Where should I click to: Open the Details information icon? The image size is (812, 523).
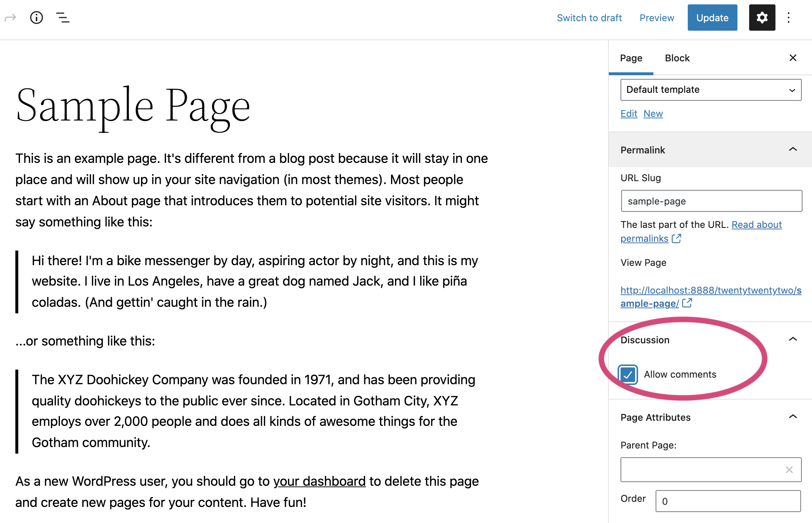(36, 17)
